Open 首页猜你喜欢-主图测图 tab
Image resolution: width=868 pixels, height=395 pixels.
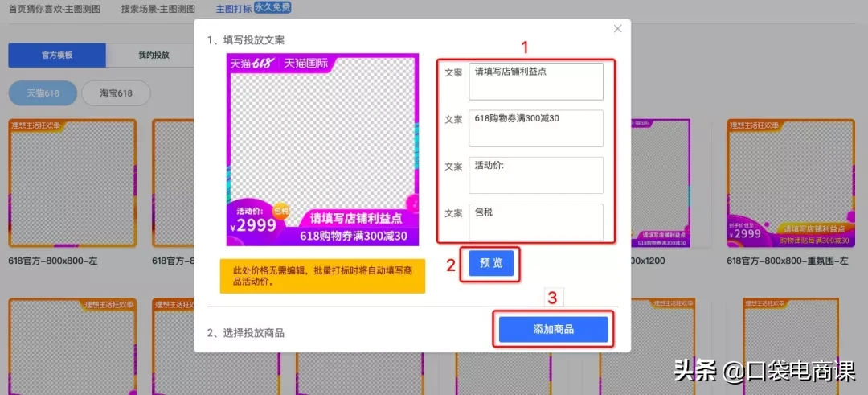click(x=55, y=10)
